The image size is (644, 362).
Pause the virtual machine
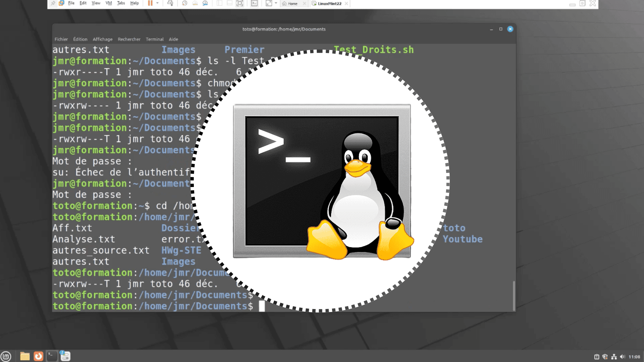click(x=150, y=3)
